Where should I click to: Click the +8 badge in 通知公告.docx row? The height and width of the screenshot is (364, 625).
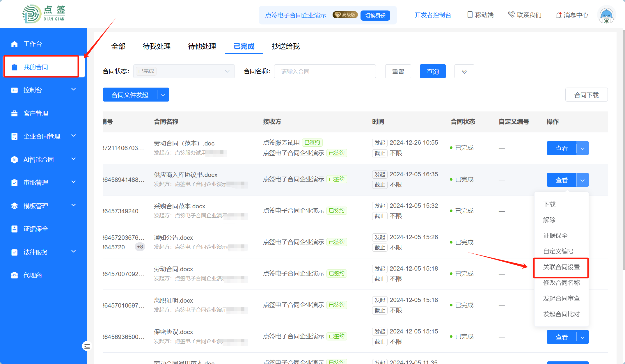click(140, 247)
